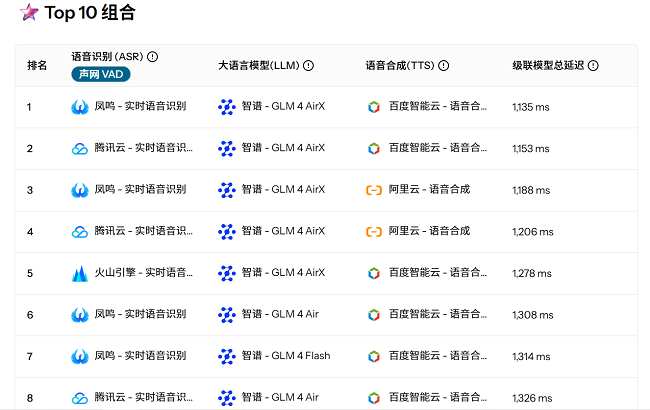
Task: Click the 腾讯云 cloud logo in rank 2 row
Action: 80,148
